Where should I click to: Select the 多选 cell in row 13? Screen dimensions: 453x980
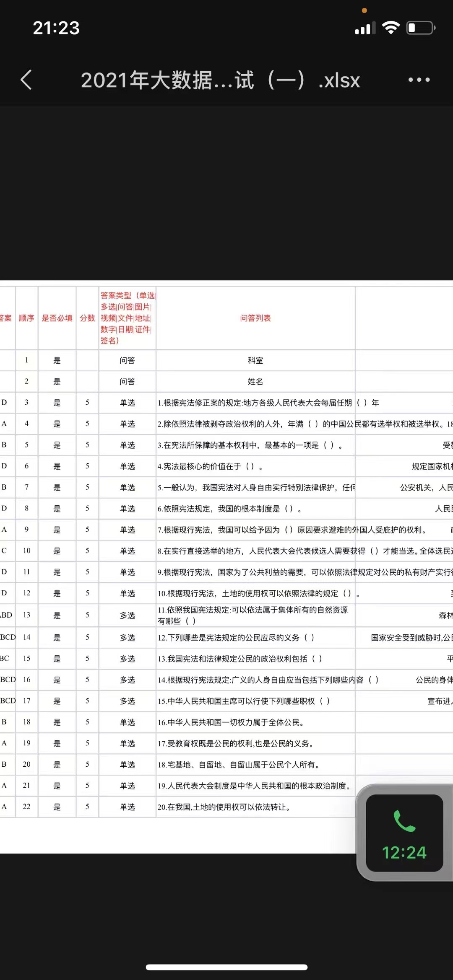tap(128, 615)
